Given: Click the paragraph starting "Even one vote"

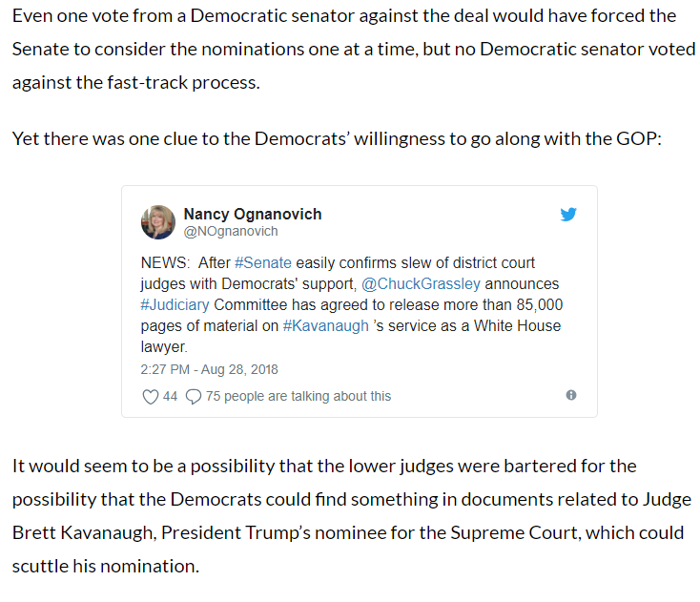Looking at the screenshot, I should pos(354,49).
